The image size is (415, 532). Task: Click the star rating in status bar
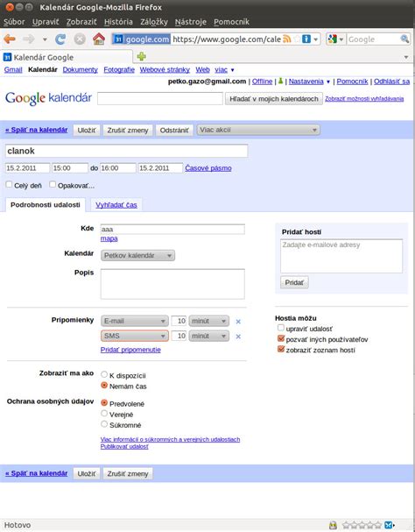362,525
